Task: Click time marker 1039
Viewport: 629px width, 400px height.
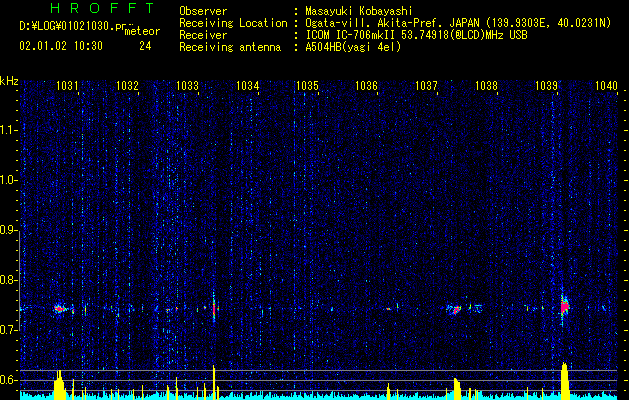Action: 546,86
